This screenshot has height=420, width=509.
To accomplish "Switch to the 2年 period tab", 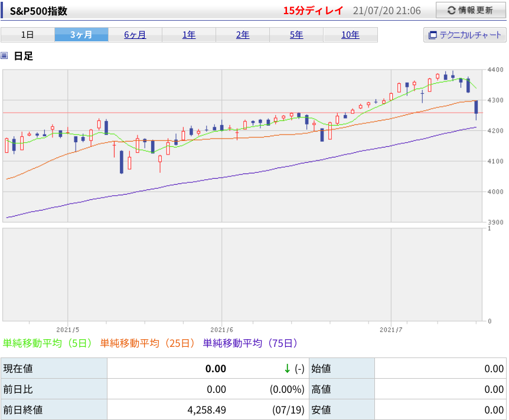I will coord(243,35).
